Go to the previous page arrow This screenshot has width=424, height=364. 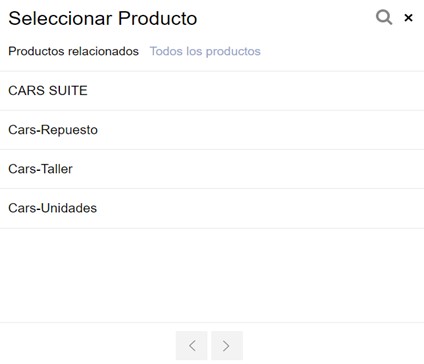(192, 346)
